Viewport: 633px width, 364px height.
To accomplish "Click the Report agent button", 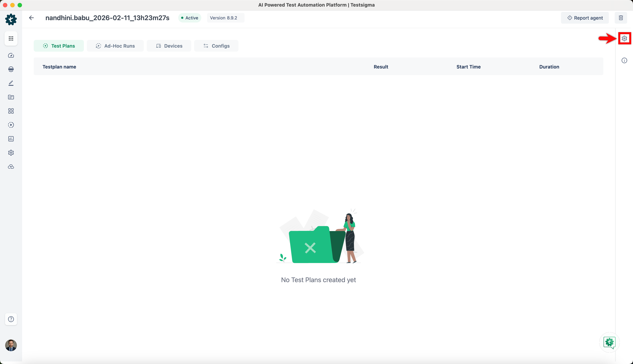I will (x=585, y=18).
